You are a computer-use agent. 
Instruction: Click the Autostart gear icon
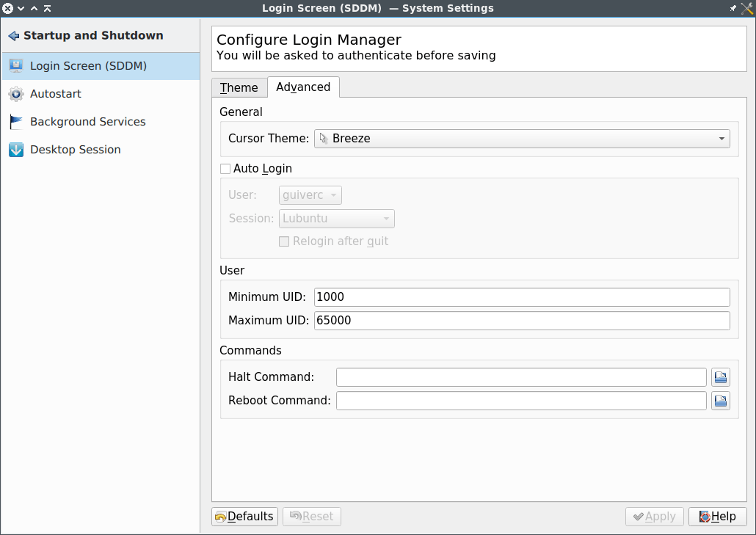16,94
